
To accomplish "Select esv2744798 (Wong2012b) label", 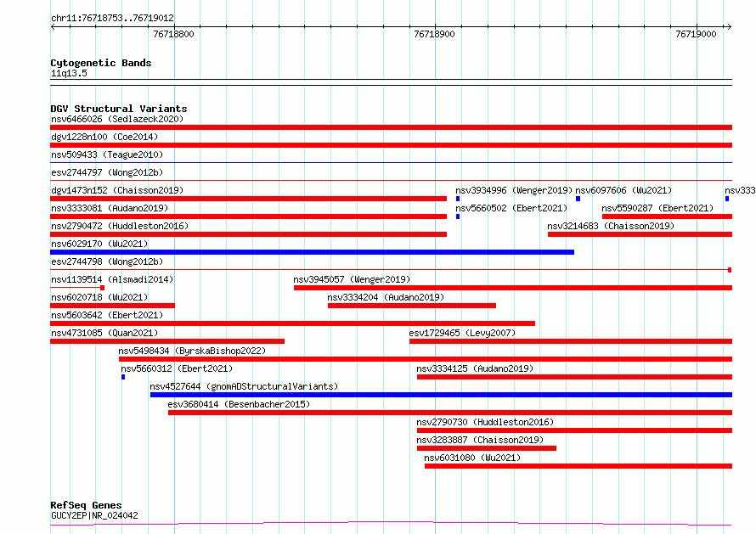I will (107, 261).
